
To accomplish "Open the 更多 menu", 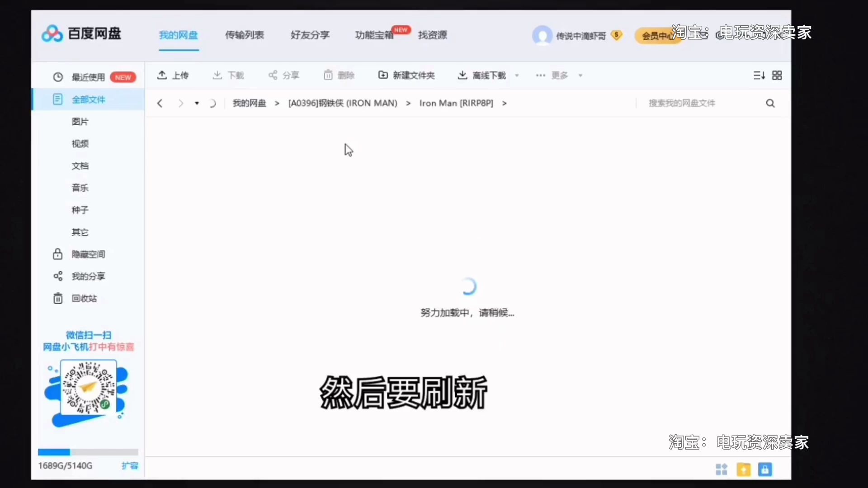I will [552, 75].
